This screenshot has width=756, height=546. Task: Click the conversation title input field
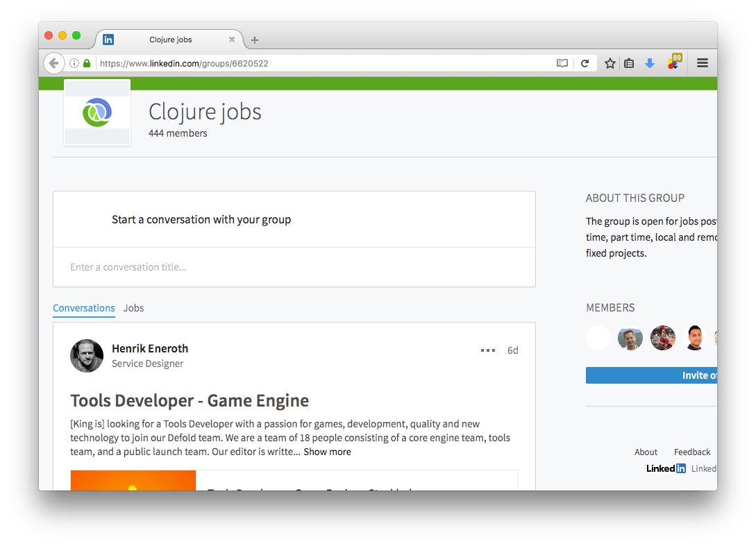coord(294,267)
